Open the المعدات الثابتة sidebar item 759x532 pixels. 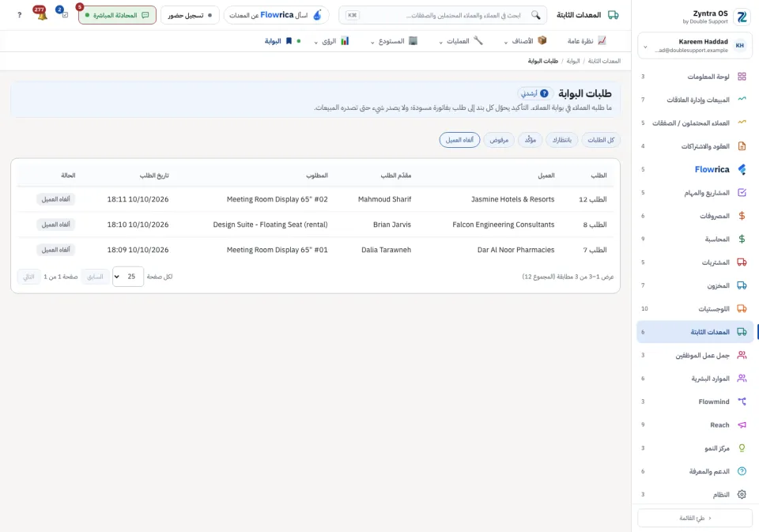pos(695,332)
